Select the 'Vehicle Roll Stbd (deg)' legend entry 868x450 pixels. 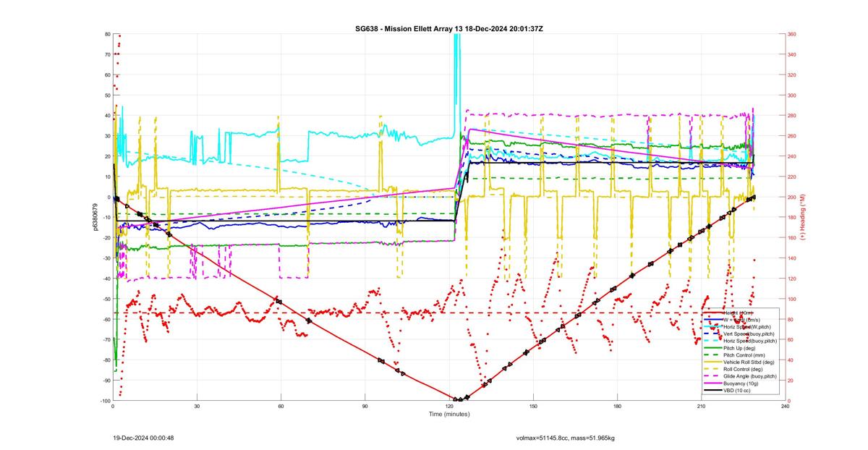[749, 362]
